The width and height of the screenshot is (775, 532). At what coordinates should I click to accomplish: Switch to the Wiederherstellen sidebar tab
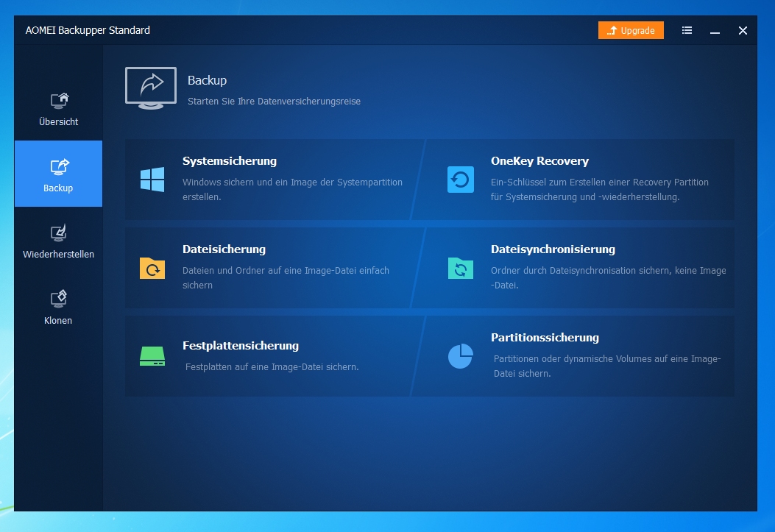[58, 240]
